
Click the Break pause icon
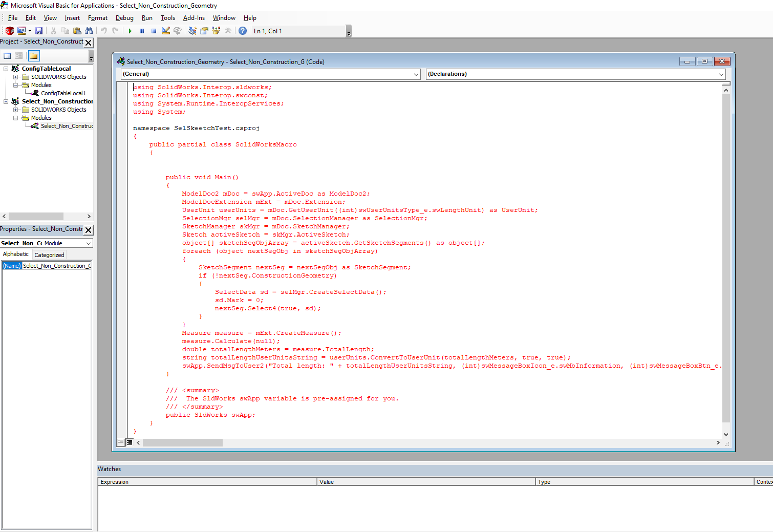click(x=142, y=31)
